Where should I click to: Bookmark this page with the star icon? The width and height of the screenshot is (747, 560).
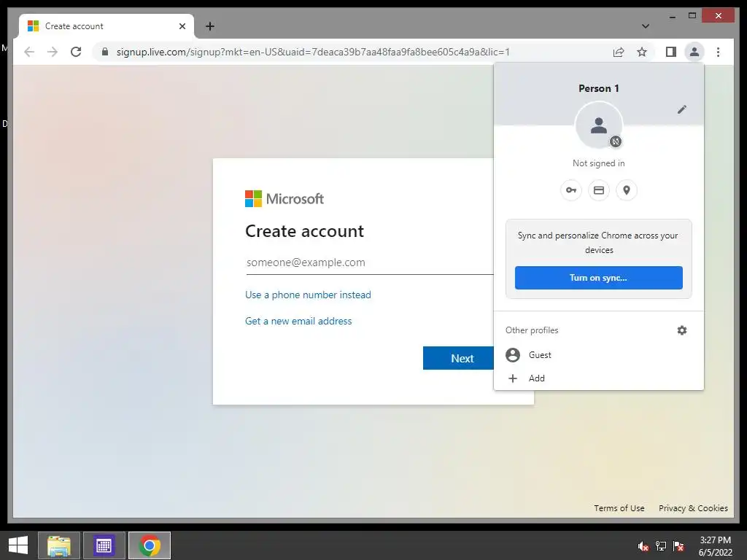point(642,52)
